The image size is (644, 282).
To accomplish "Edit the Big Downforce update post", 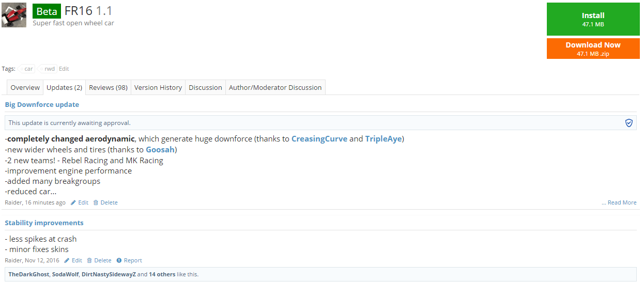I will click(x=80, y=202).
